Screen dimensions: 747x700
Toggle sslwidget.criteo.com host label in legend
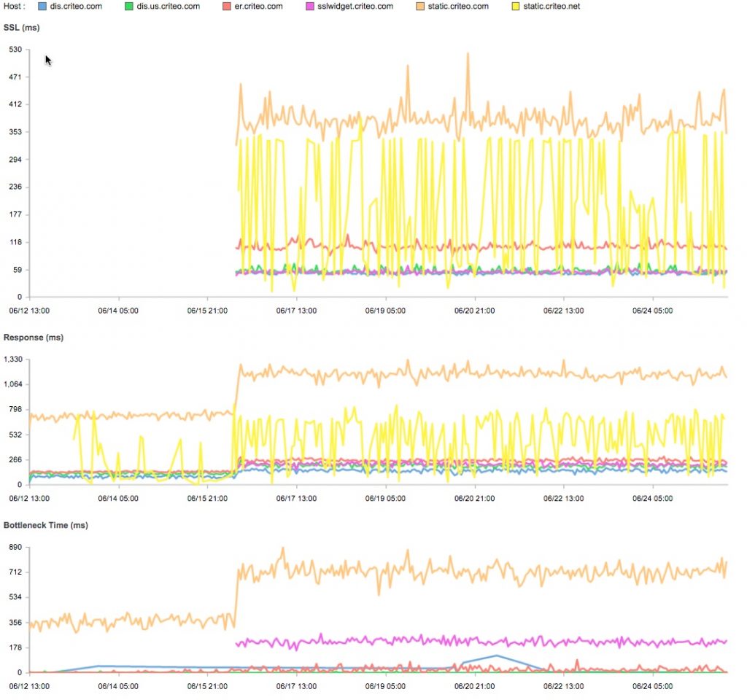(x=355, y=7)
